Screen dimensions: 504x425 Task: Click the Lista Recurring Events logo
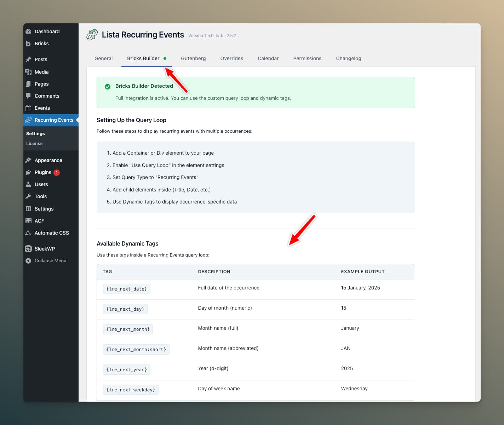92,35
